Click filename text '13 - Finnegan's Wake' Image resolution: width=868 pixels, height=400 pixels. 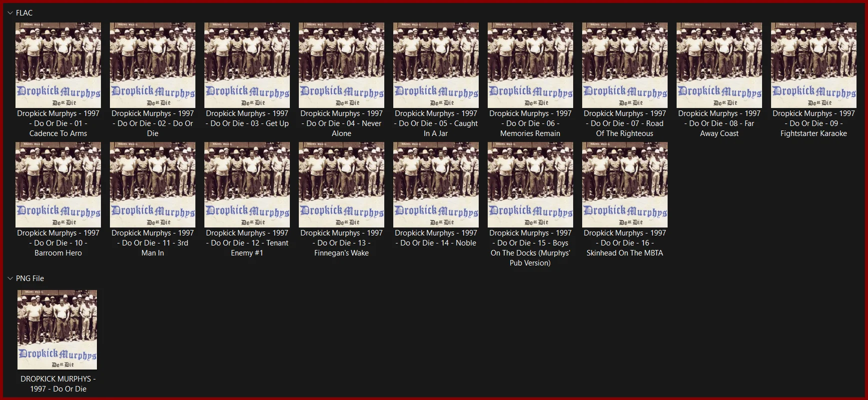click(x=341, y=243)
